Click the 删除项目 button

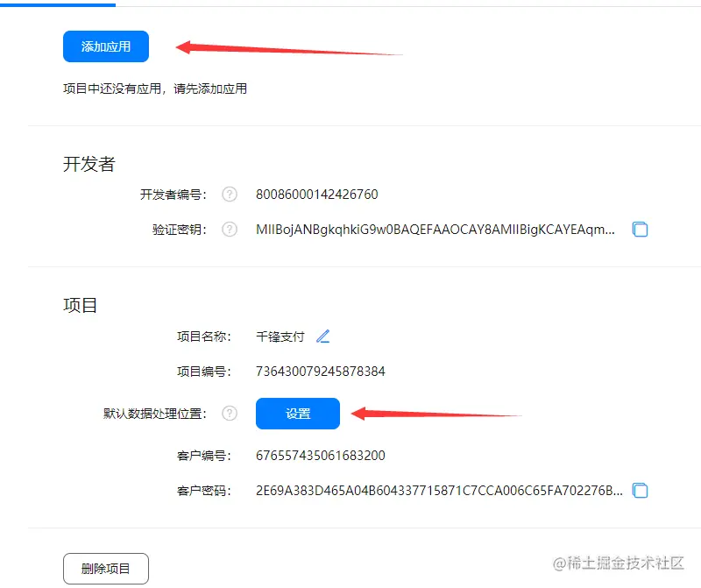(x=106, y=569)
